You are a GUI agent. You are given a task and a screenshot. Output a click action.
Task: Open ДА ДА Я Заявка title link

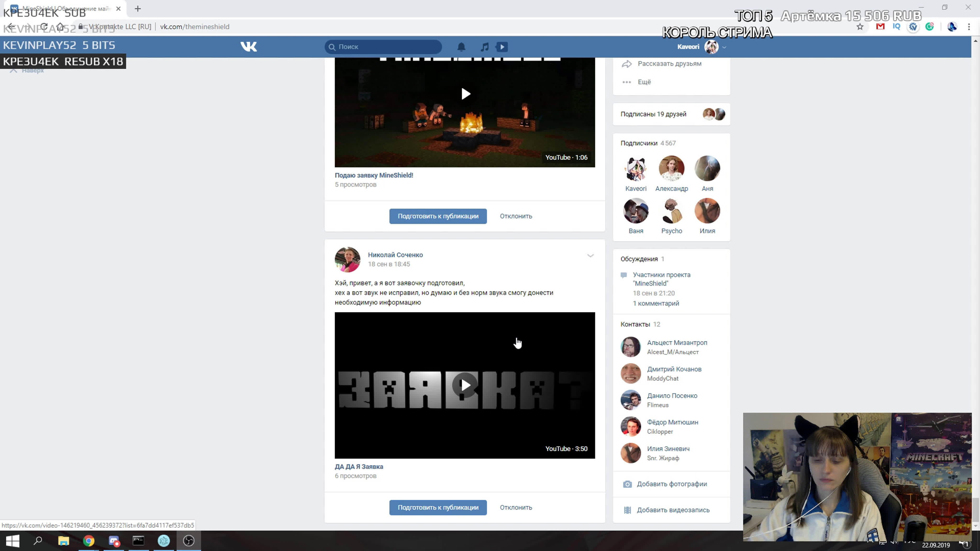tap(359, 467)
